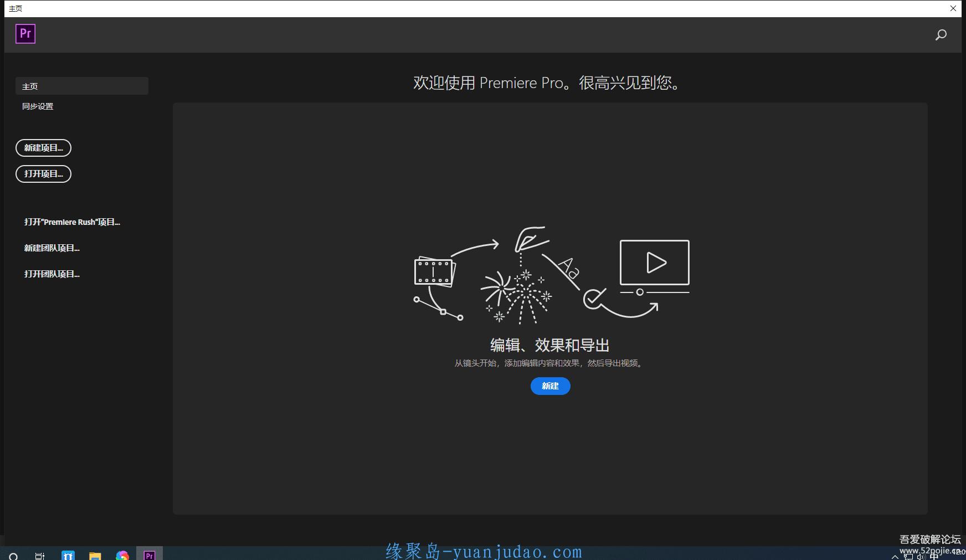Open the 同步设置 sidebar item
The width and height of the screenshot is (966, 560).
point(38,106)
